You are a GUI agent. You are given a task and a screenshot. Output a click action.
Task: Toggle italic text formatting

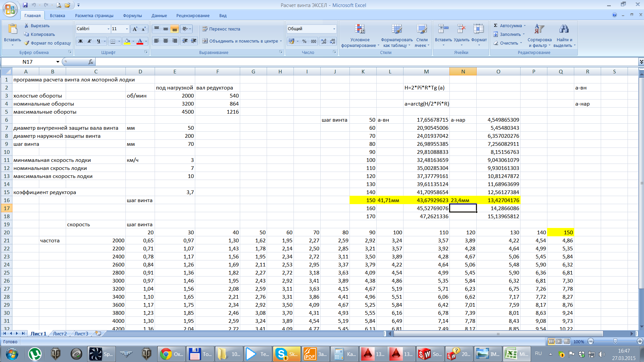click(x=89, y=41)
